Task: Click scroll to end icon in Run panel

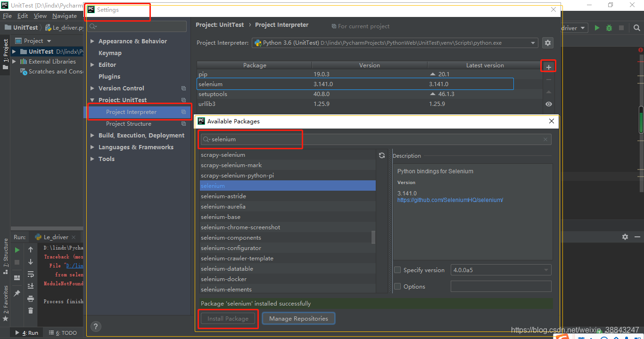Action: tap(31, 286)
